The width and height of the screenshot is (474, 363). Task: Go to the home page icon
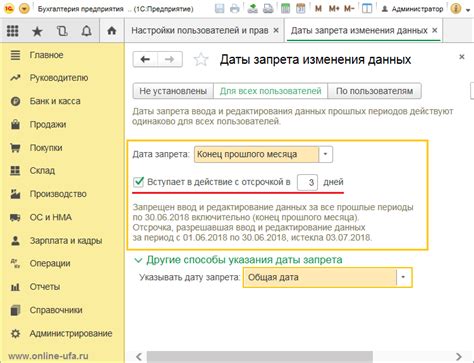(x=111, y=31)
